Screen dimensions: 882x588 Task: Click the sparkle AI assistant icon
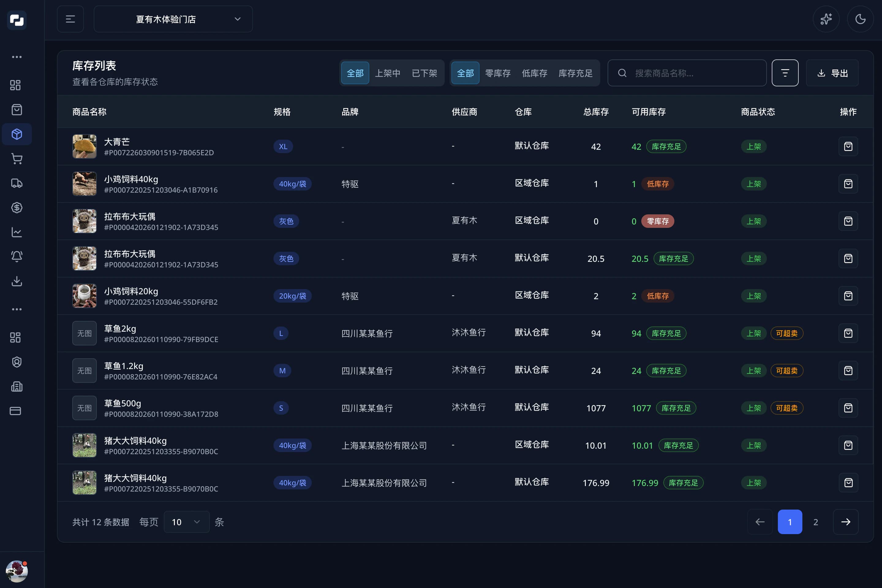click(826, 19)
